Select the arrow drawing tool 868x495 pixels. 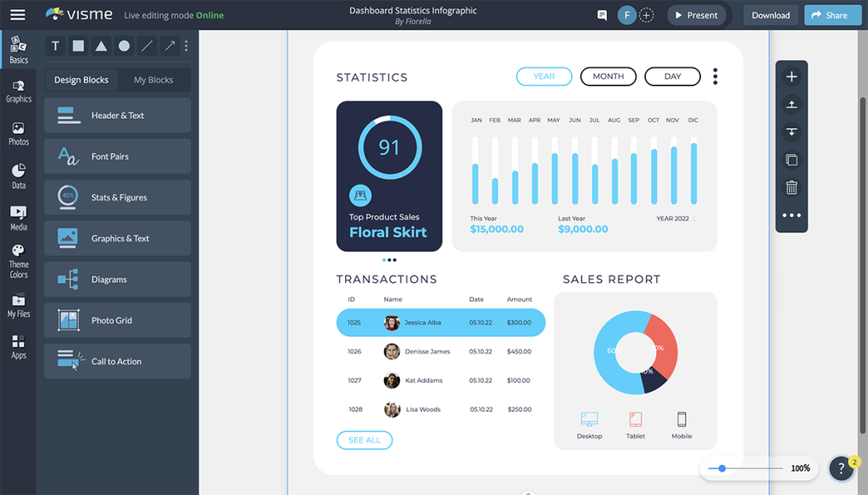click(170, 45)
